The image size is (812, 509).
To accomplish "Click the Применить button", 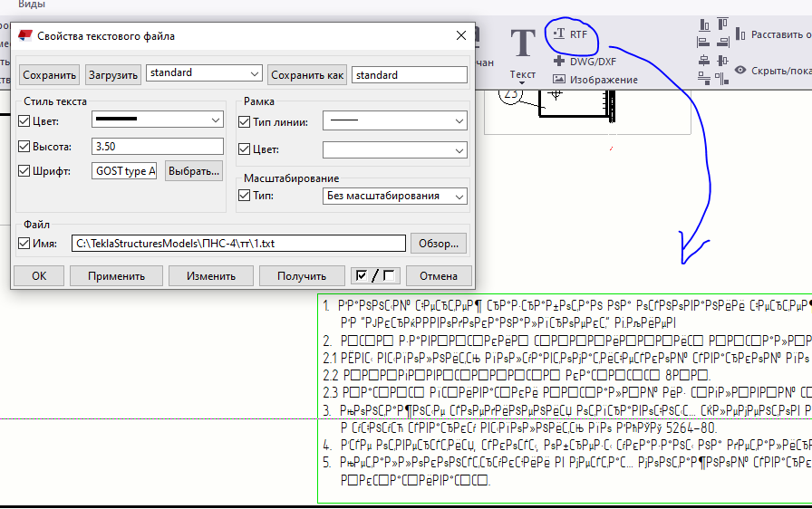I will tap(116, 275).
